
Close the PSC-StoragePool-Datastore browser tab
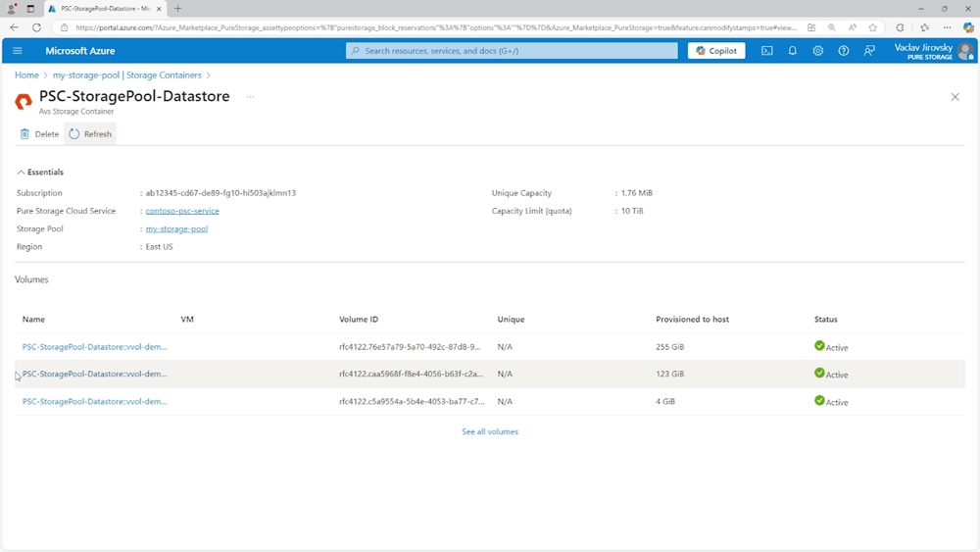click(159, 9)
